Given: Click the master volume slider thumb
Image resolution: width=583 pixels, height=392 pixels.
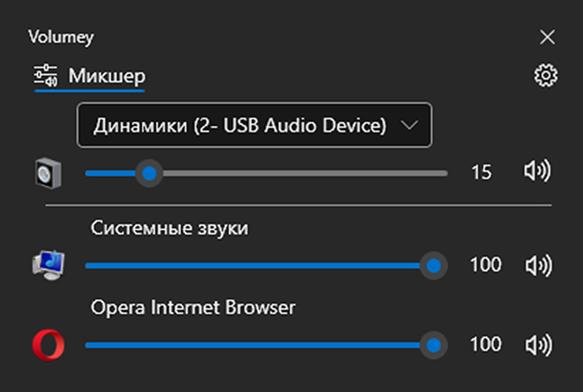Looking at the screenshot, I should tap(147, 172).
